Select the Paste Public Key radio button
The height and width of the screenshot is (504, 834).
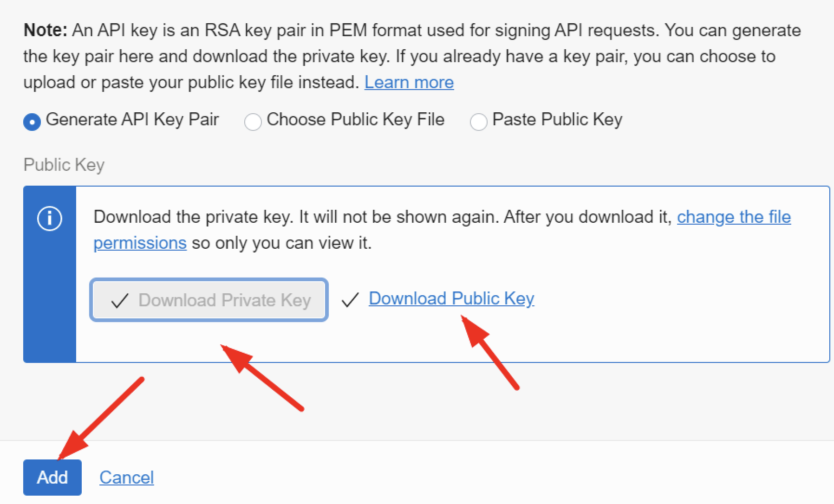(x=478, y=122)
